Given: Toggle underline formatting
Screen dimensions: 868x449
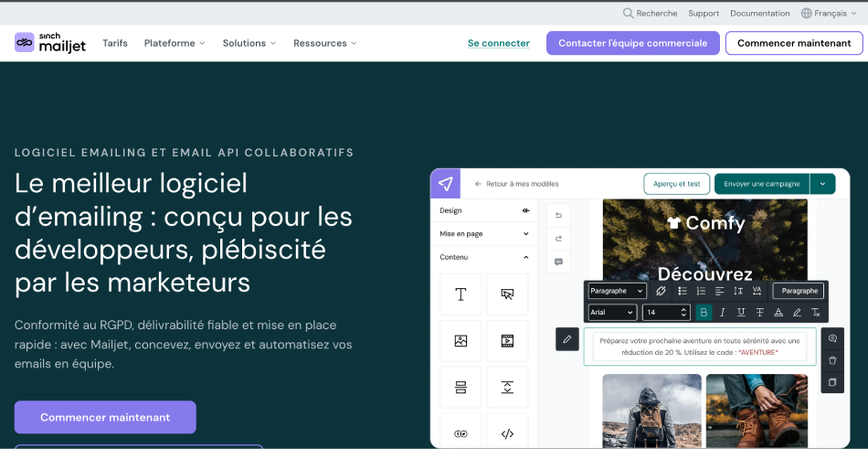Looking at the screenshot, I should tap(741, 313).
